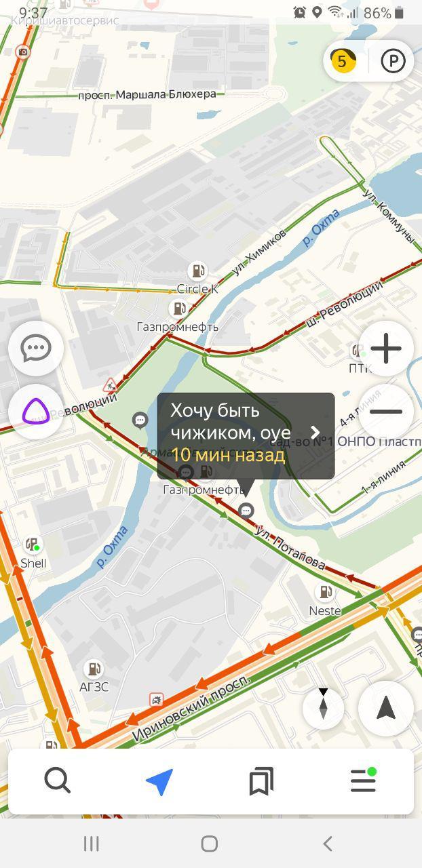This screenshot has height=868, width=422.
Task: Activate the purple Alice voice assistant
Action: point(36,412)
